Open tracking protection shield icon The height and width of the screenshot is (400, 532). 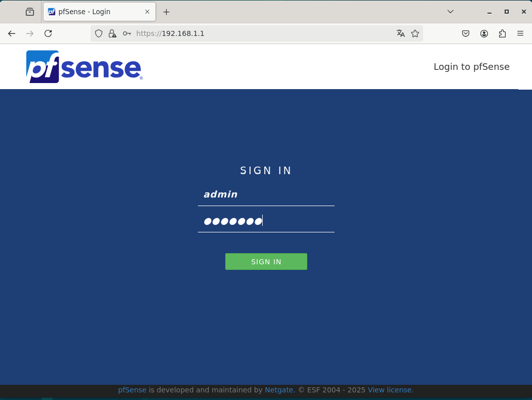99,33
